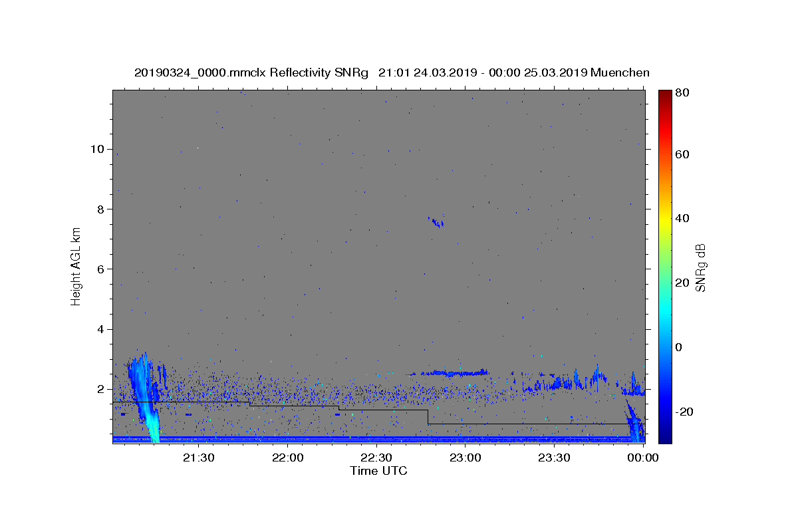Screen dimensions: 798x532
Task: Click the colorbar value 60
Action: [684, 154]
